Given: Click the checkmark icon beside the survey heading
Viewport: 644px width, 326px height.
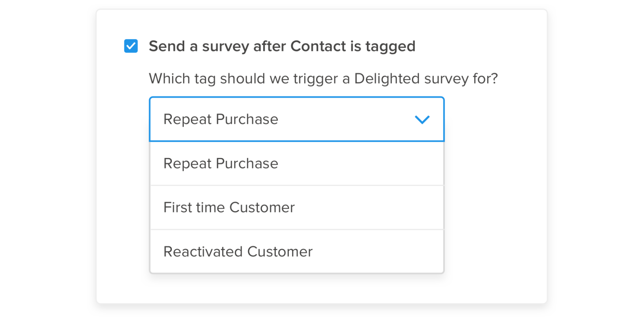Looking at the screenshot, I should (131, 46).
